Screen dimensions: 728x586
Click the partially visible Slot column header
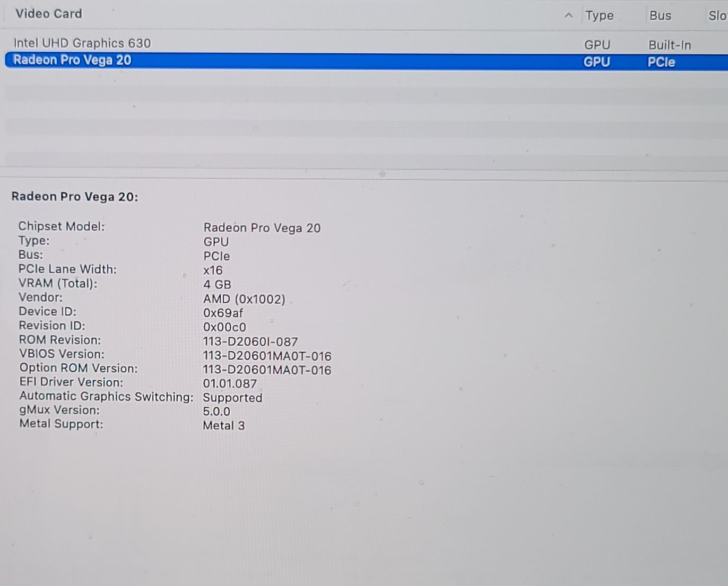717,16
